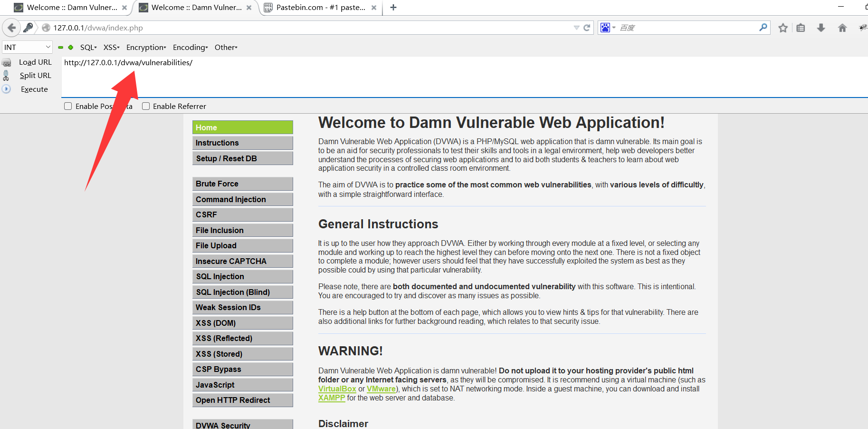The image size is (868, 429).
Task: Click the search magnifier icon
Action: coord(763,28)
